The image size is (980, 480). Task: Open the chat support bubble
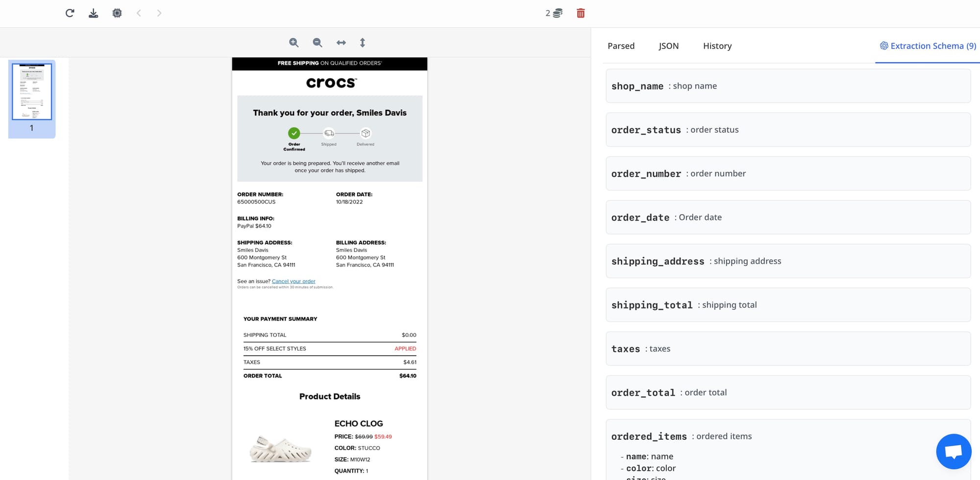pos(953,452)
